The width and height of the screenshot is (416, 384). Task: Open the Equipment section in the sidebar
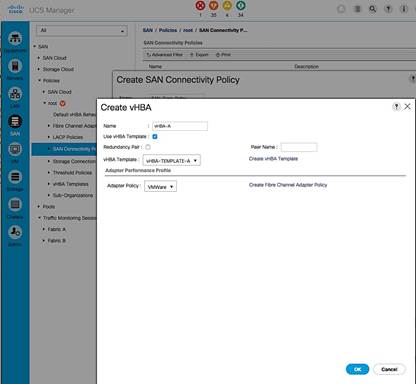(x=15, y=39)
